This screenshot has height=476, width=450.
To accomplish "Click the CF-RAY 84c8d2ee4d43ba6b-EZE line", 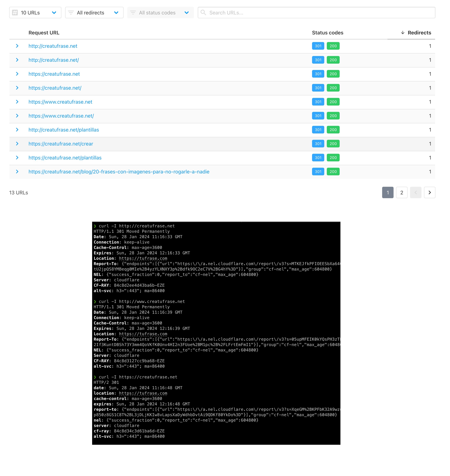I will 129,285.
